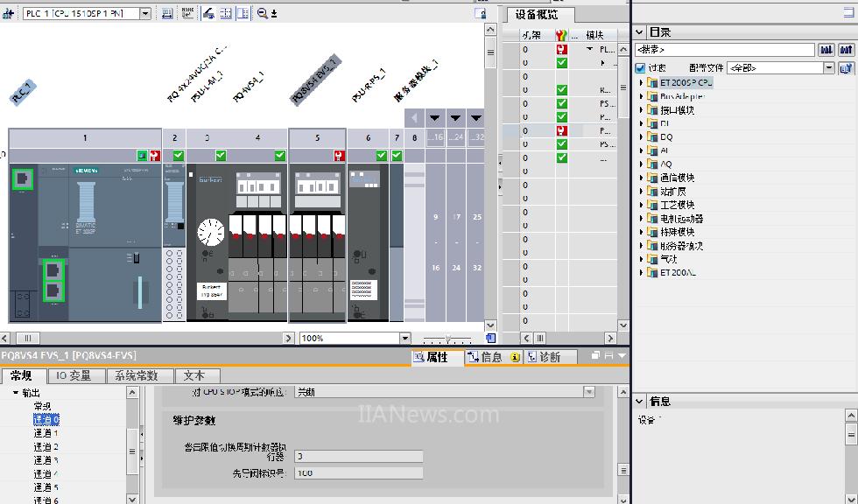Click the red error icon above slot 5

pyautogui.click(x=339, y=156)
